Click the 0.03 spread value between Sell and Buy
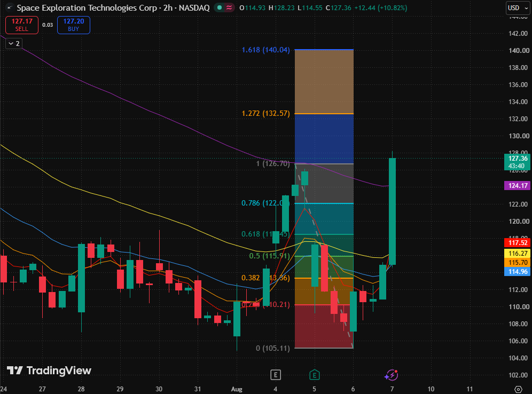 48,25
